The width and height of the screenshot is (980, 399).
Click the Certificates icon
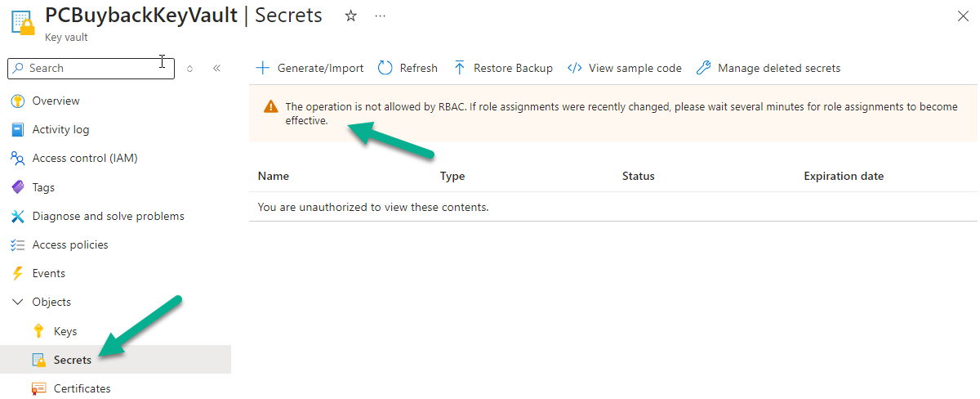click(x=38, y=388)
